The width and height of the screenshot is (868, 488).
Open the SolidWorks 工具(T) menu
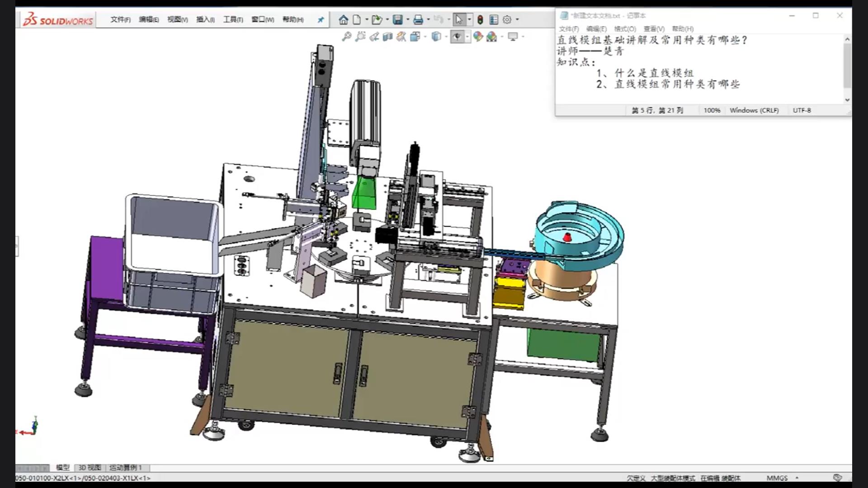coord(233,19)
